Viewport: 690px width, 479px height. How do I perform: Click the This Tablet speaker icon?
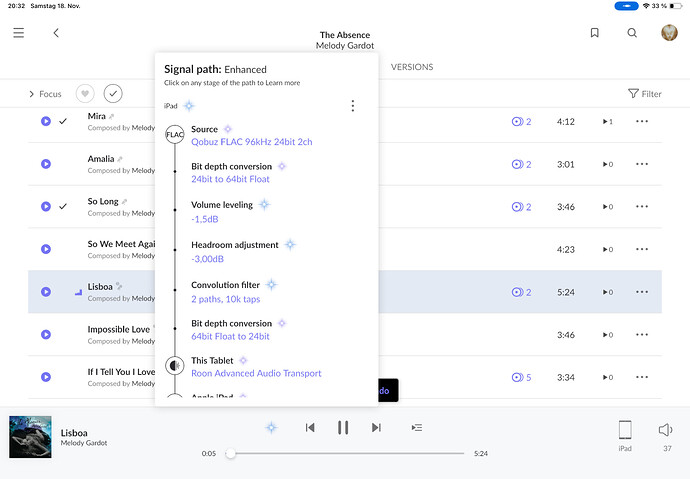[175, 366]
